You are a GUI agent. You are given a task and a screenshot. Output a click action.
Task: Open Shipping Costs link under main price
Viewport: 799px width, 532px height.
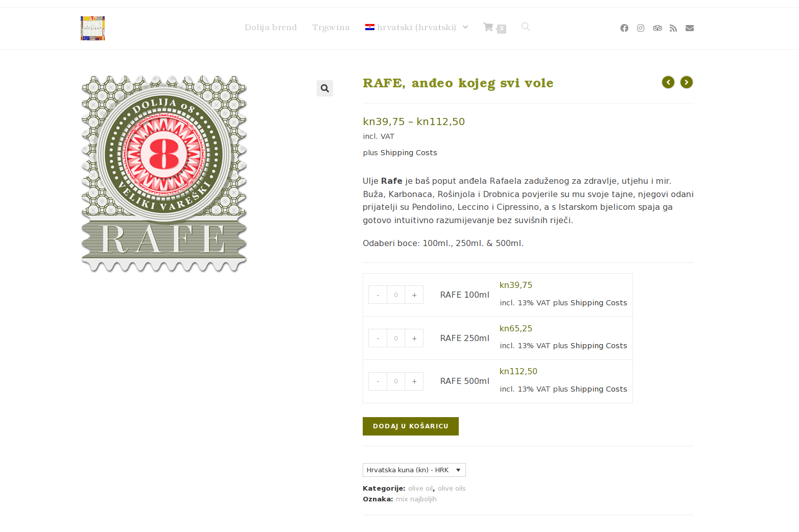pos(409,153)
